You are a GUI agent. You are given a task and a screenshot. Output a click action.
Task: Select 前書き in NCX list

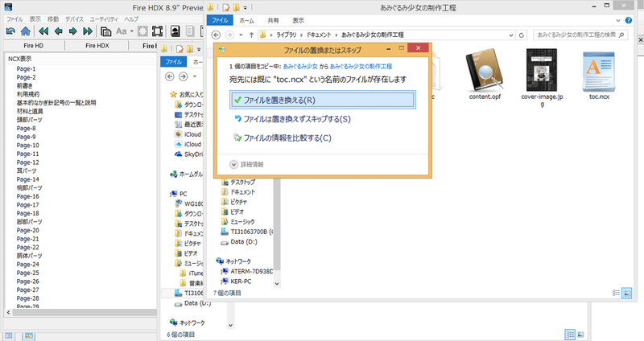24,86
